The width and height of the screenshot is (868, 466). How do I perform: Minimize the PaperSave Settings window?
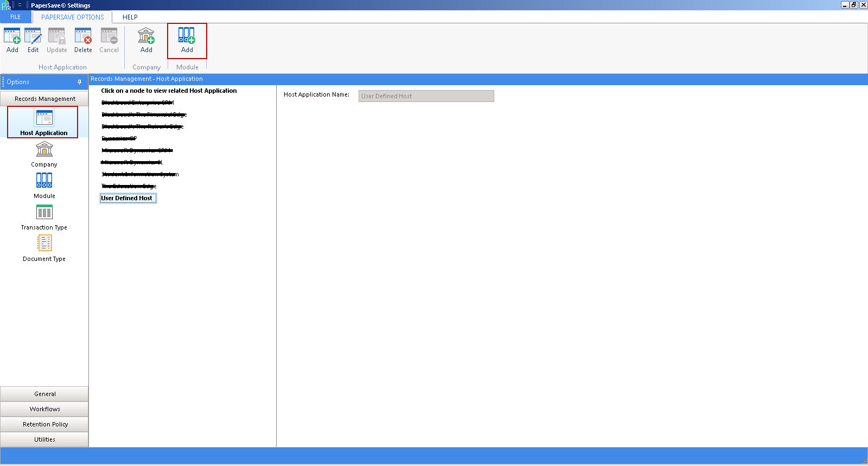point(845,5)
